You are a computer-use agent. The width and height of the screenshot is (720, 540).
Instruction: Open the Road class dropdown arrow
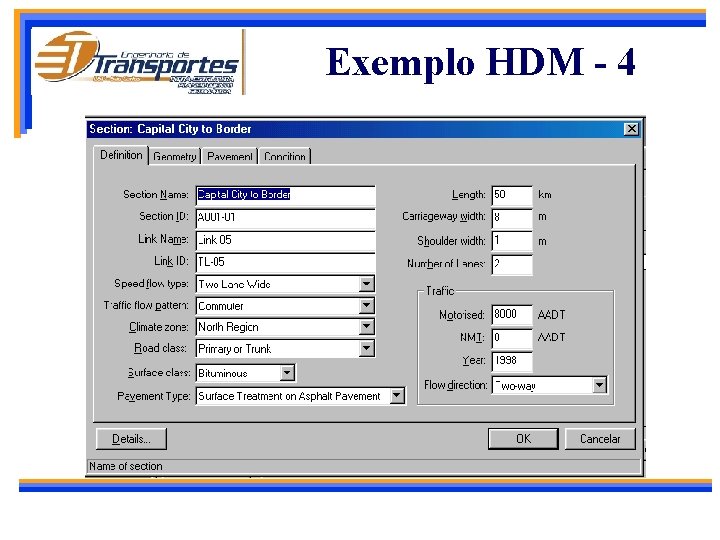pyautogui.click(x=366, y=349)
